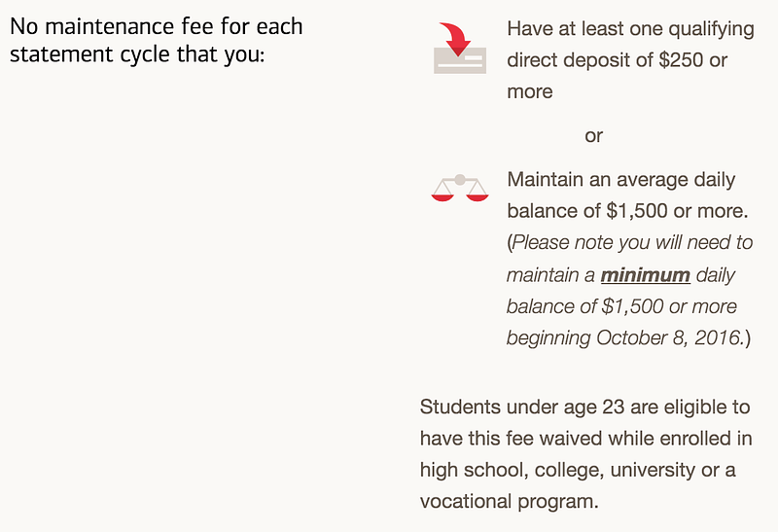Viewport: 778px width, 532px height.
Task: Click the "No maintenance fee for each" heading
Action: click(x=157, y=26)
